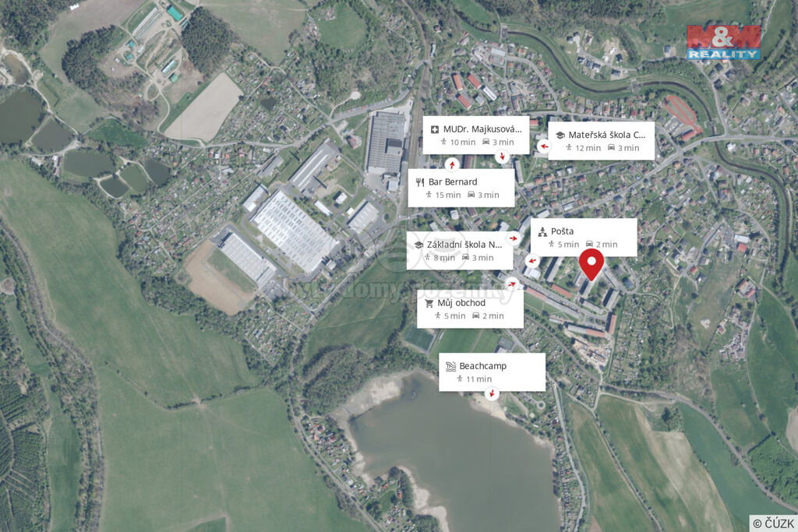Click the arrow marker beside Mateřská škola card
Image resolution: width=798 pixels, height=532 pixels.
point(544,146)
